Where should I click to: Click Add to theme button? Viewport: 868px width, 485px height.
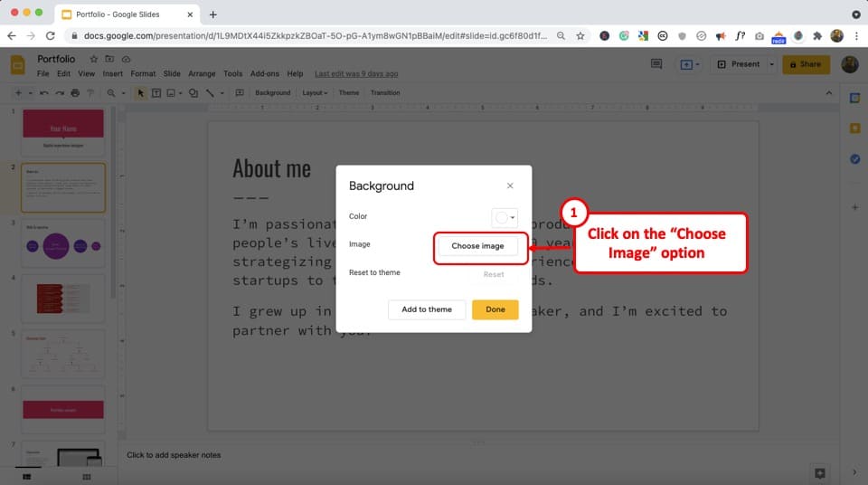(x=426, y=309)
